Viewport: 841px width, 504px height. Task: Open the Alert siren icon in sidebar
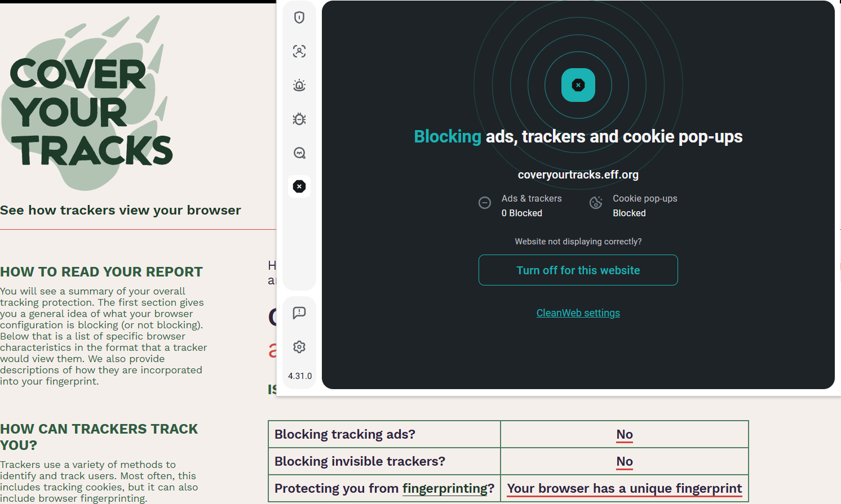(299, 85)
